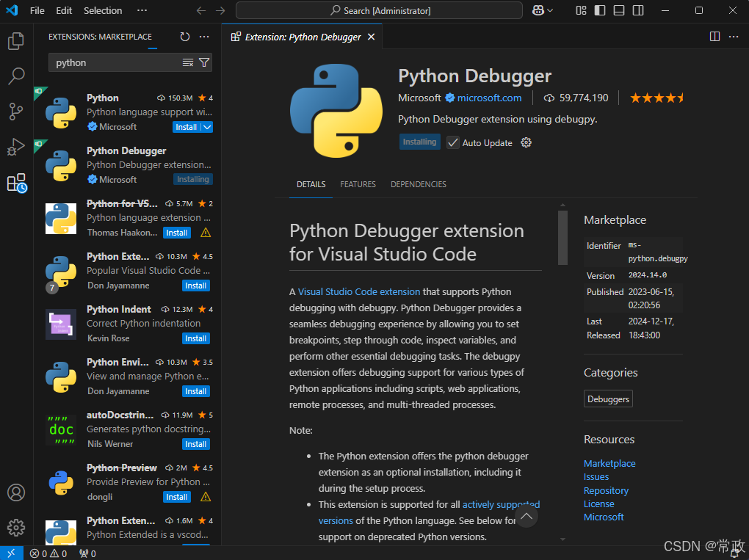Screen dimensions: 749x560
Task: Click the Search [Administrator] command center
Action: pyautogui.click(x=380, y=10)
